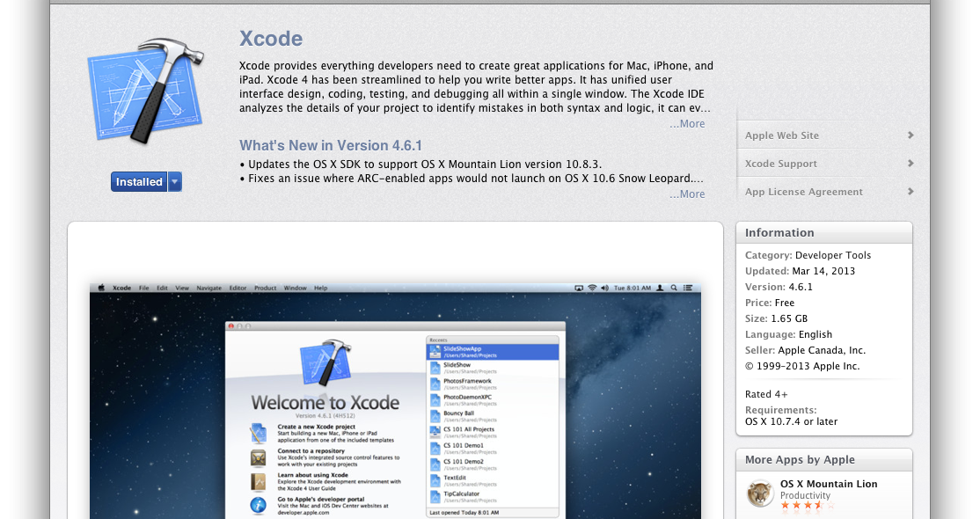Click the Window menu in the screenshot's menu bar
Image resolution: width=980 pixels, height=519 pixels.
coord(295,288)
